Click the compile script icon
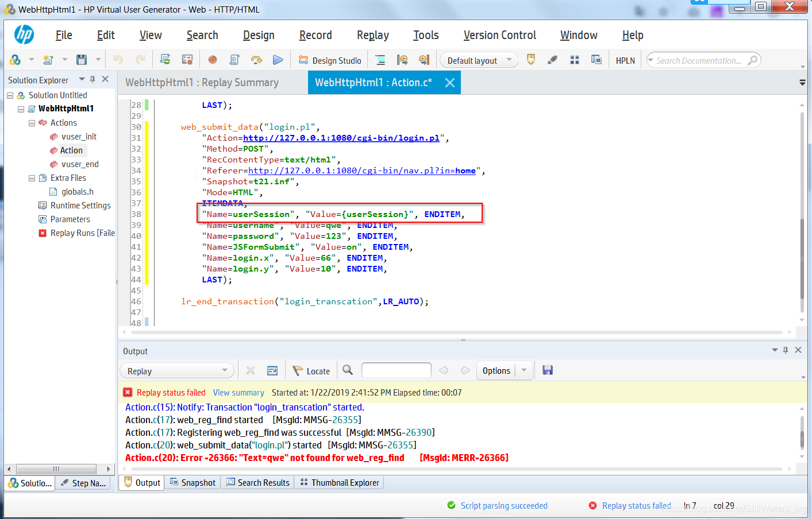Screen dimensions: 812x519 pos(234,60)
